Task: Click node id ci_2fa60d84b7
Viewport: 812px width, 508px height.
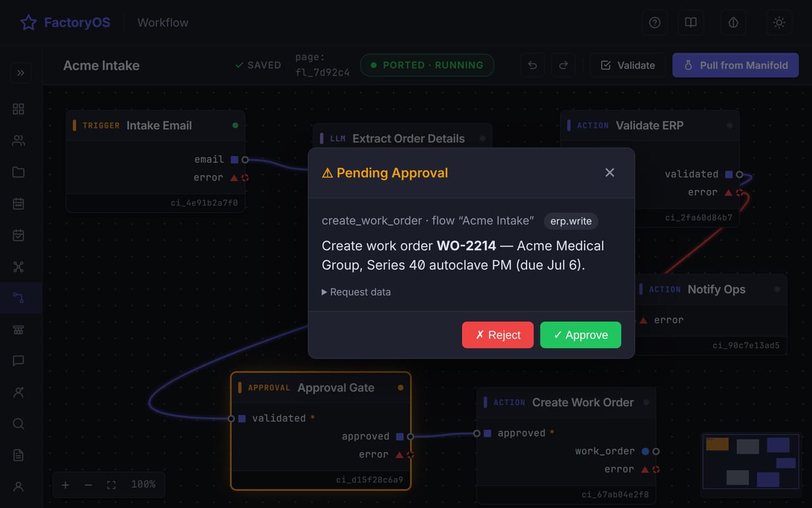Action: [x=699, y=218]
